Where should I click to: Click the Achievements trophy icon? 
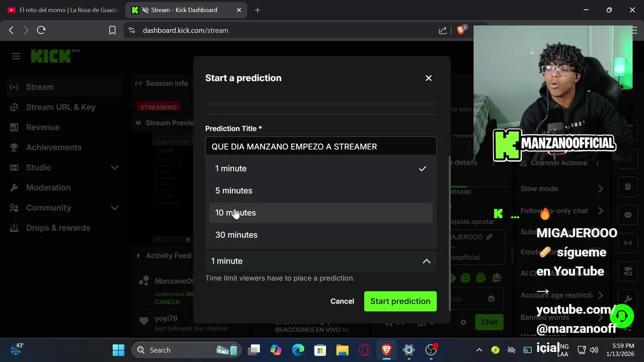14,147
